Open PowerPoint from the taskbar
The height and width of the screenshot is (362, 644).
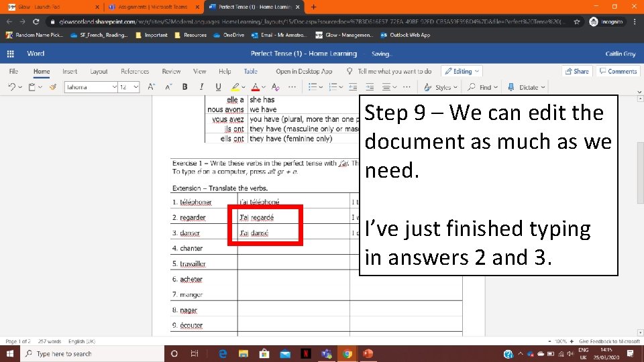[368, 353]
